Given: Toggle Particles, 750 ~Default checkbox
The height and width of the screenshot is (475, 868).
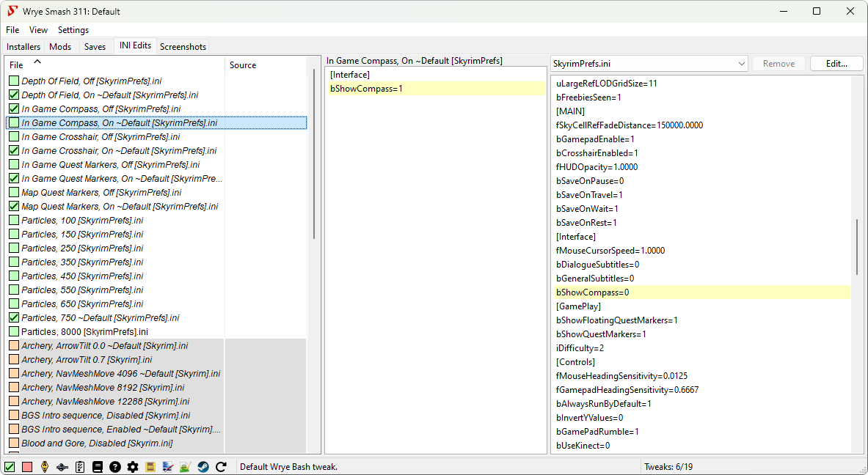Looking at the screenshot, I should tap(14, 317).
